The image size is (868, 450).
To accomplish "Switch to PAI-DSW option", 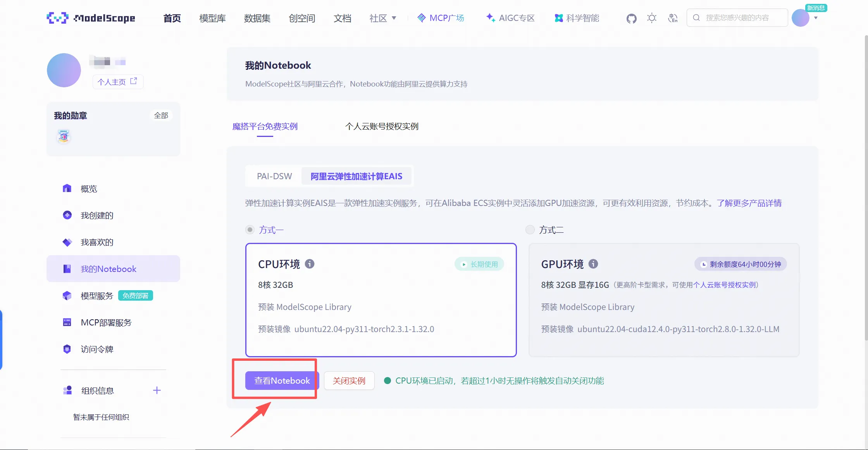I will (274, 176).
